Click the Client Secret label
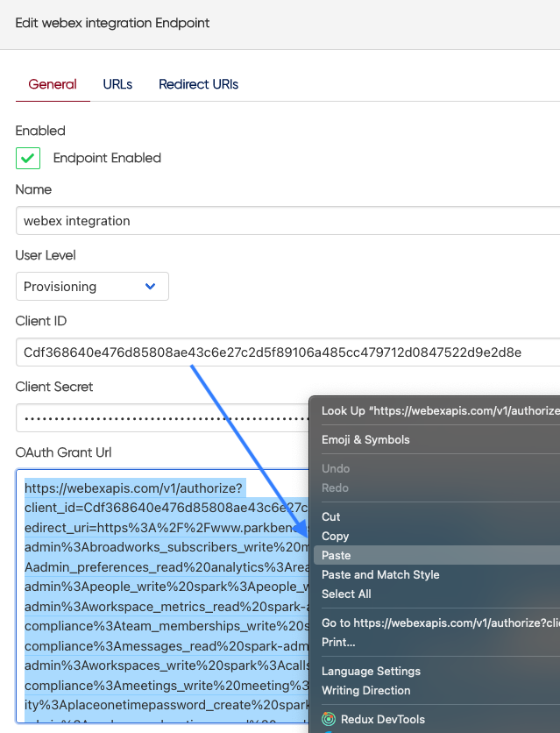560x733 pixels. coord(54,387)
